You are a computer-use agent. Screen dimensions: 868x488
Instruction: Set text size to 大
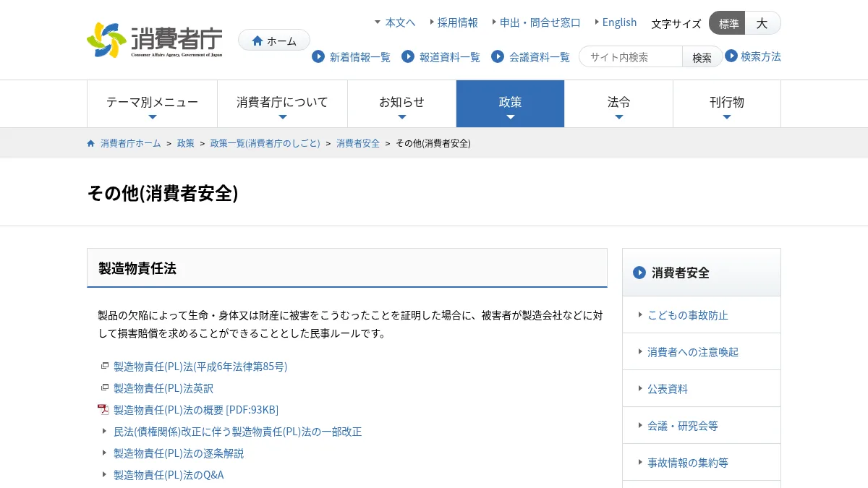762,23
